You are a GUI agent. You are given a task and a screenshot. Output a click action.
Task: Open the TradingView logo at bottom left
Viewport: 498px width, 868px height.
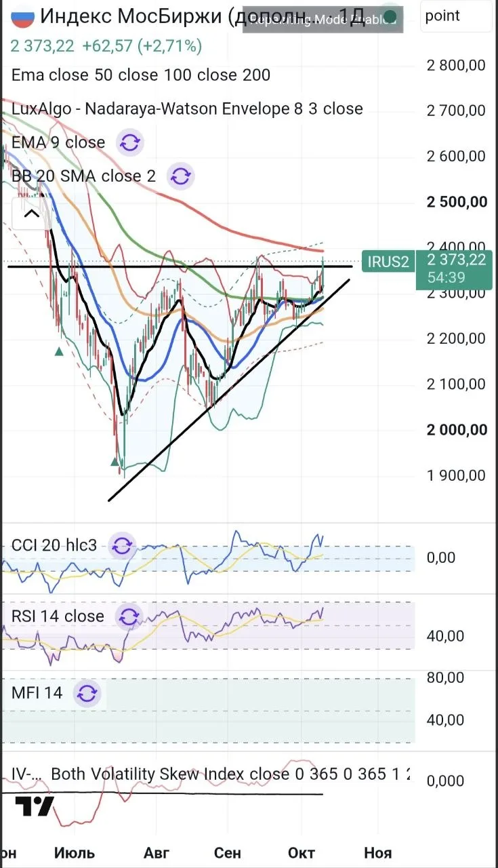click(34, 806)
